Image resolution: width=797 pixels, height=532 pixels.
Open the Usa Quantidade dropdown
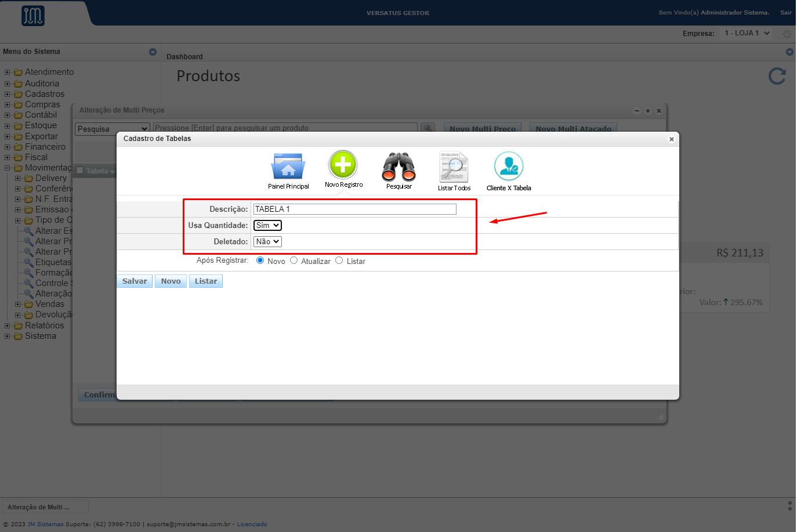coord(267,225)
